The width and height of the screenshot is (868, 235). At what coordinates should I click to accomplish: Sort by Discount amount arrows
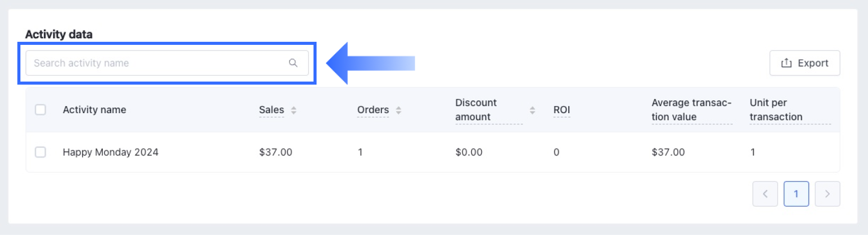coord(532,110)
